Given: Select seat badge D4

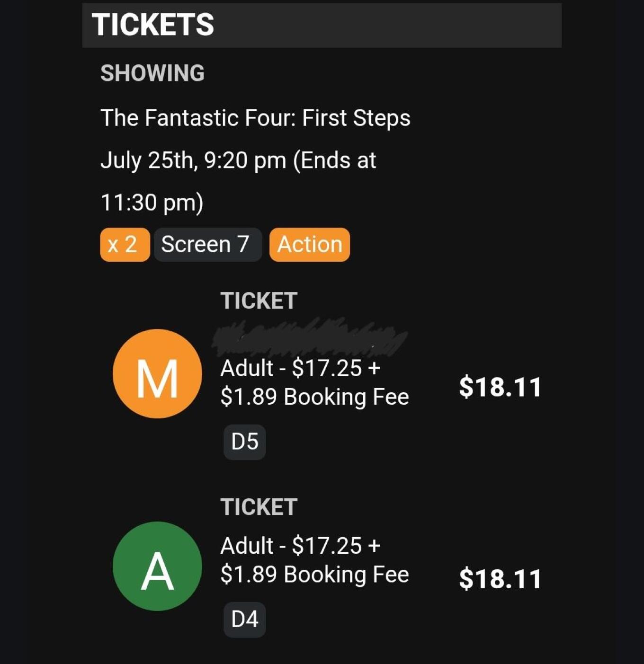Looking at the screenshot, I should (244, 620).
